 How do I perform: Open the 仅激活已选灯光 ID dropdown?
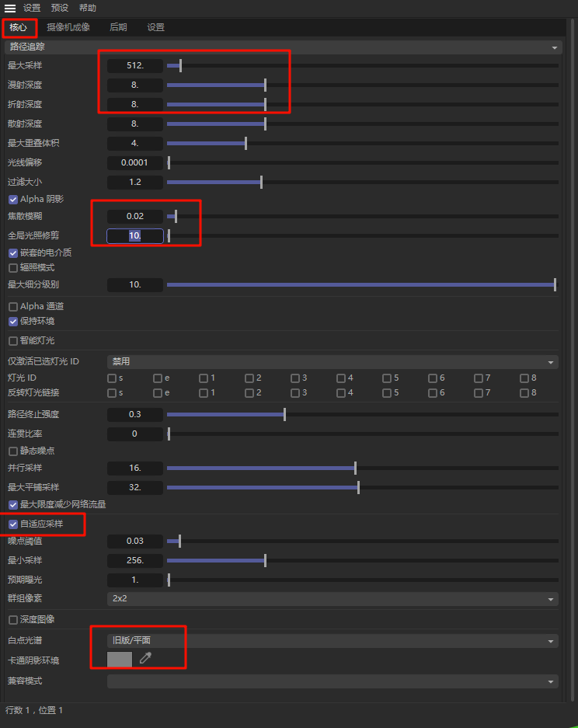pyautogui.click(x=333, y=361)
